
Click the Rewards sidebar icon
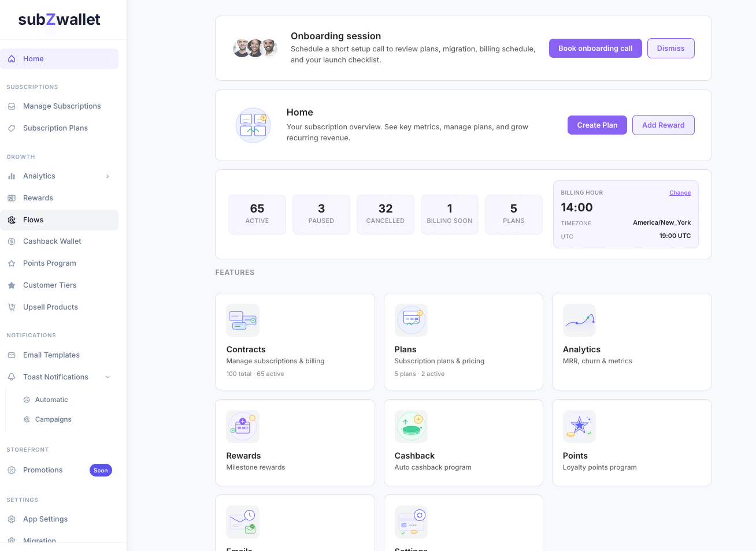[x=12, y=198]
